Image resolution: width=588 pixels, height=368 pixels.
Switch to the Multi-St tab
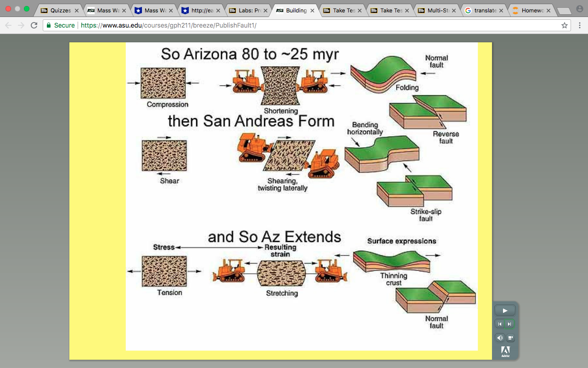[436, 10]
